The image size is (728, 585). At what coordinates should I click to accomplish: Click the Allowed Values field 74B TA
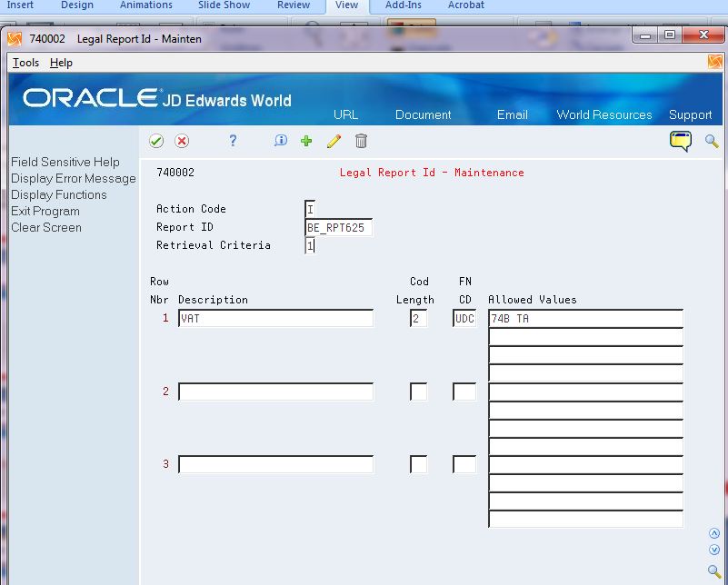point(586,318)
